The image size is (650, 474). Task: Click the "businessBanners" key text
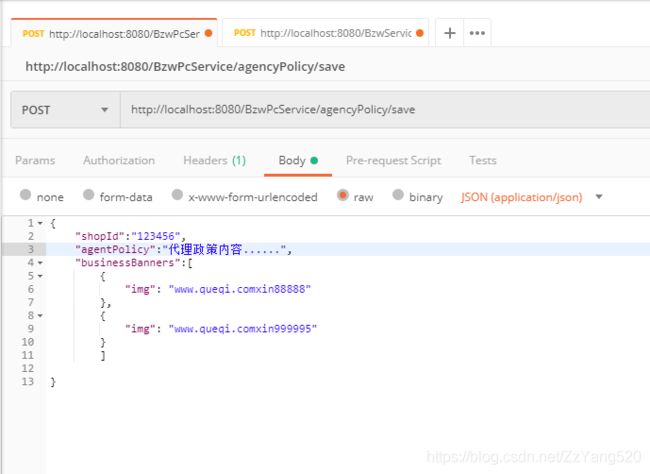click(127, 263)
